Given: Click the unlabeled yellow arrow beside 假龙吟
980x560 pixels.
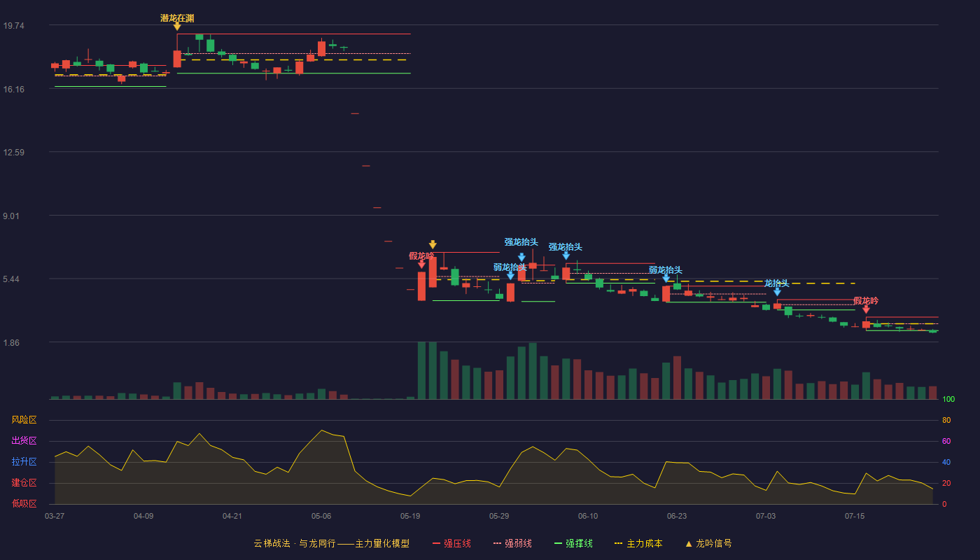Looking at the screenshot, I should 433,244.
